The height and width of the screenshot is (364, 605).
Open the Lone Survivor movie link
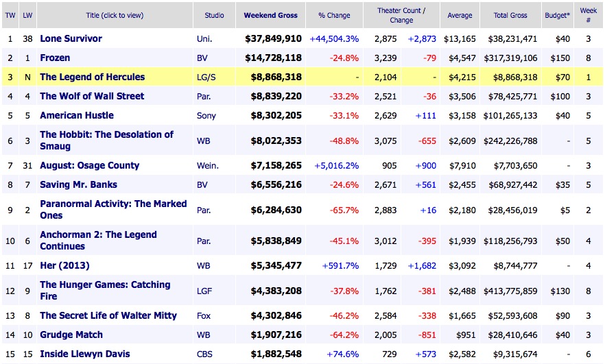pos(71,38)
